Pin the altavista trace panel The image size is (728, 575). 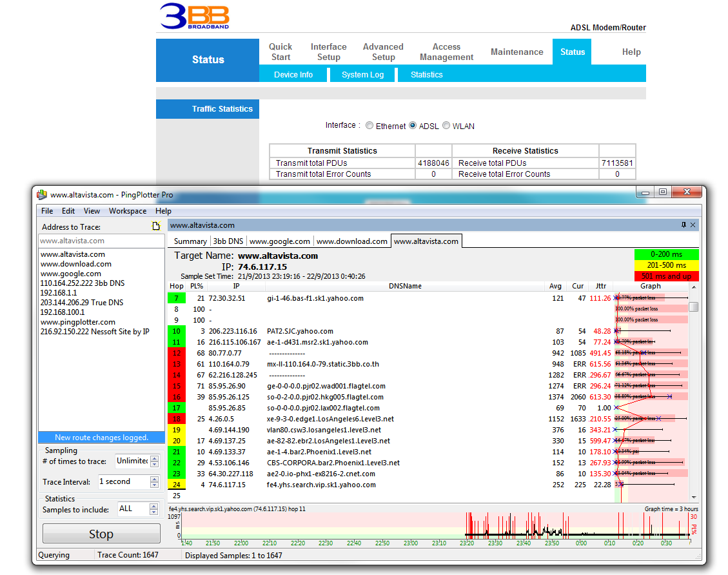(684, 225)
